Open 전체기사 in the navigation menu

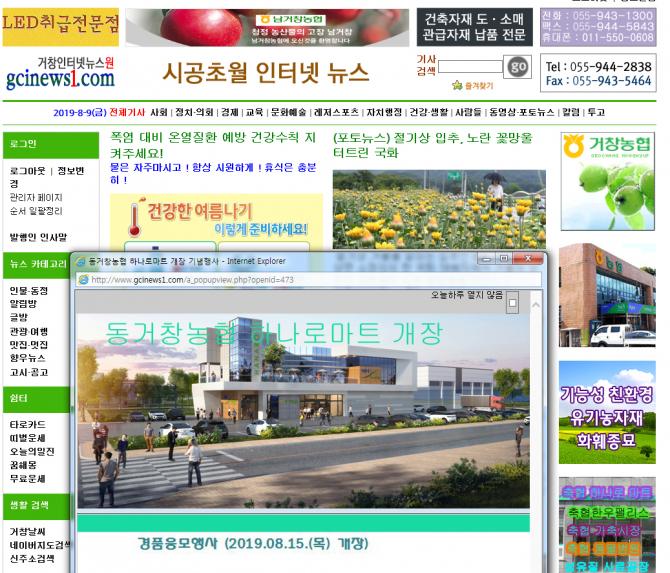tap(127, 112)
